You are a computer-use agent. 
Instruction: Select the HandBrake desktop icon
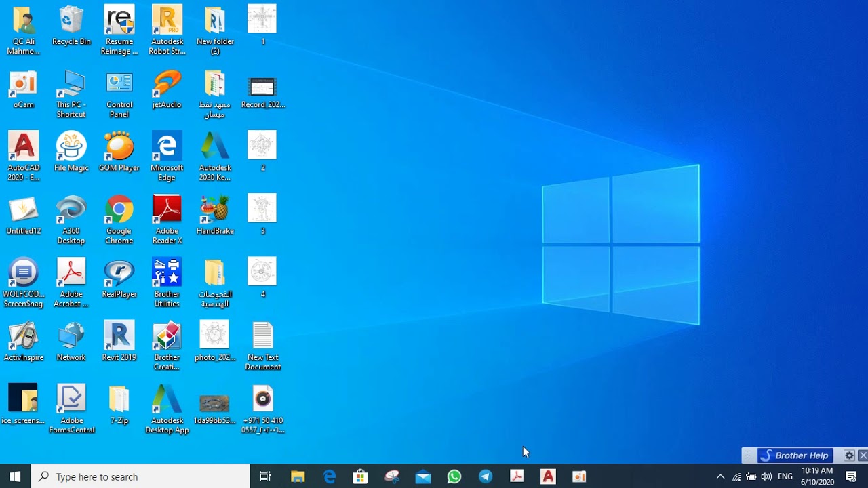click(x=215, y=215)
